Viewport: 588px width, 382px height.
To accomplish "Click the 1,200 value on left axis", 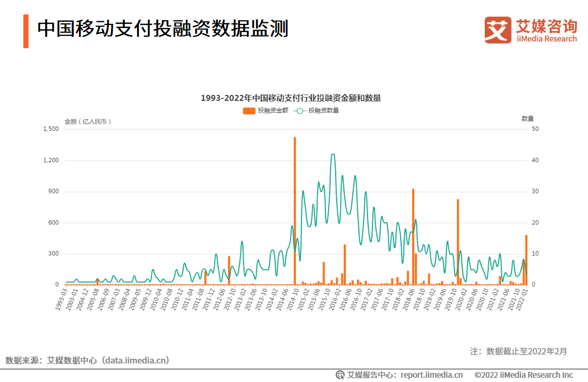I will pos(51,160).
